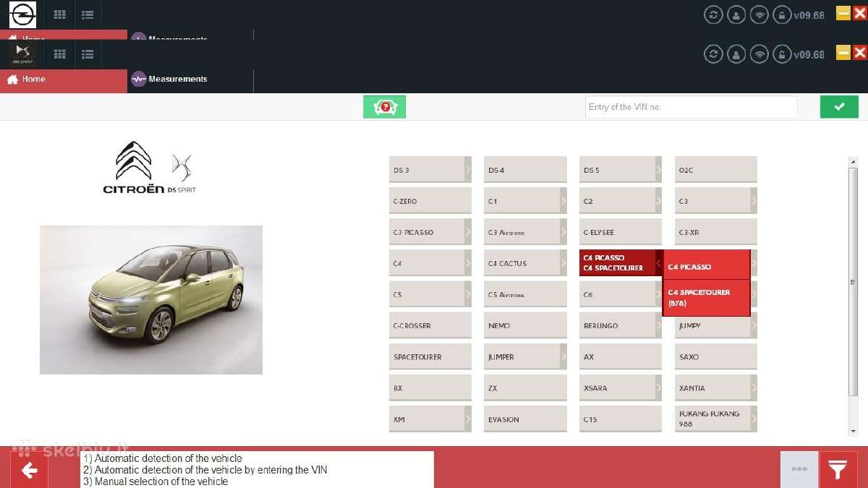Switch to grid view in the DS window

point(60,54)
